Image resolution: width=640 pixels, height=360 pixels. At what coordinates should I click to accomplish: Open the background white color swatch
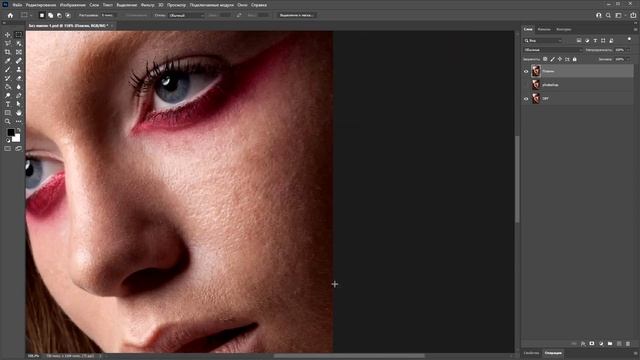[16, 138]
